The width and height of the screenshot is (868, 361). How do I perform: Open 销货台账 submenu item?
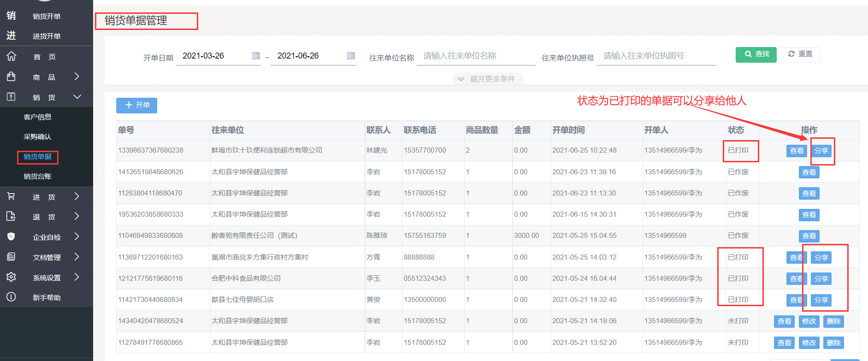click(x=37, y=176)
